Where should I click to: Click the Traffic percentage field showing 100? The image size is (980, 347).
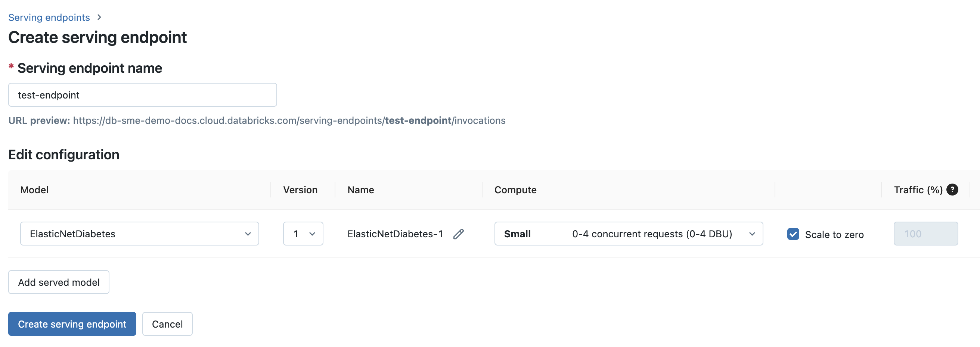[x=925, y=234]
